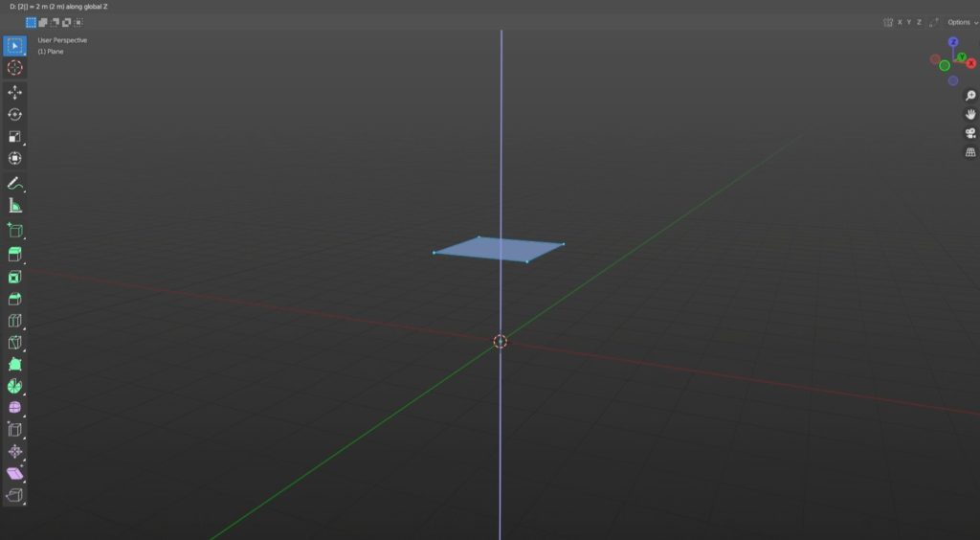
Task: Pick the Rotate tool
Action: point(14,115)
